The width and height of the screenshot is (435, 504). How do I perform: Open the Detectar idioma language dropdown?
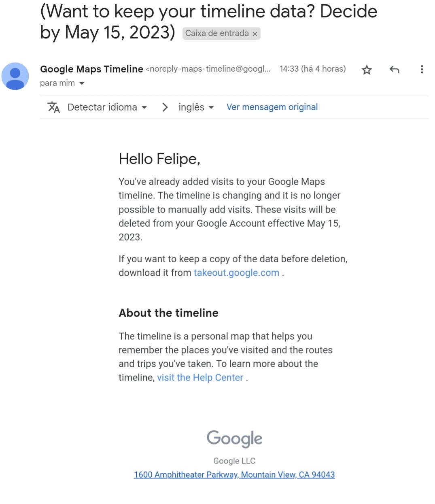click(x=107, y=107)
